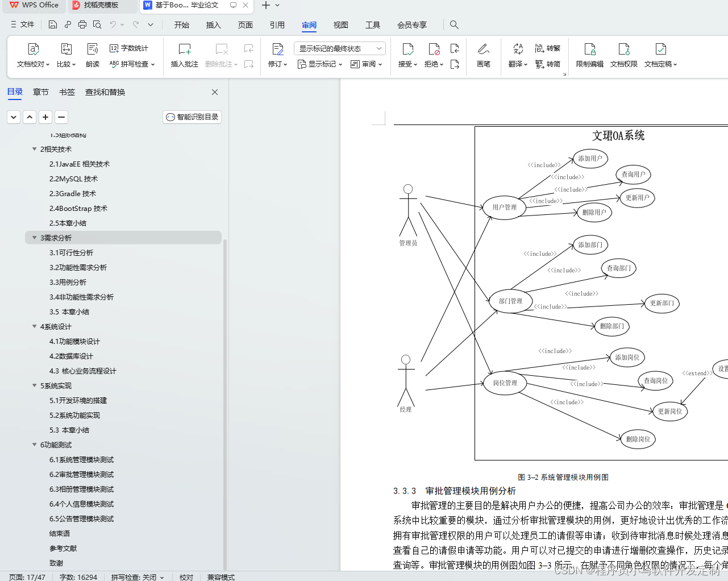728x581 pixels.
Task: Switch to the 视图 ribbon tab
Action: click(340, 25)
